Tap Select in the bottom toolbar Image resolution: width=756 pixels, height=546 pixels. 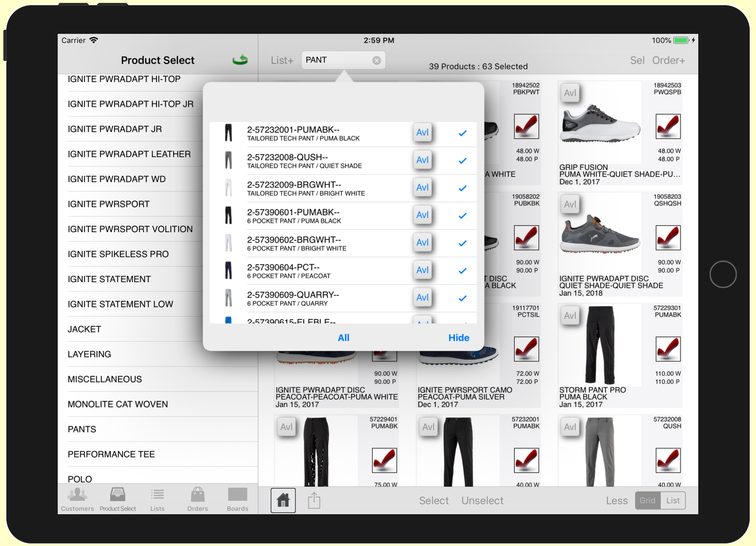434,501
